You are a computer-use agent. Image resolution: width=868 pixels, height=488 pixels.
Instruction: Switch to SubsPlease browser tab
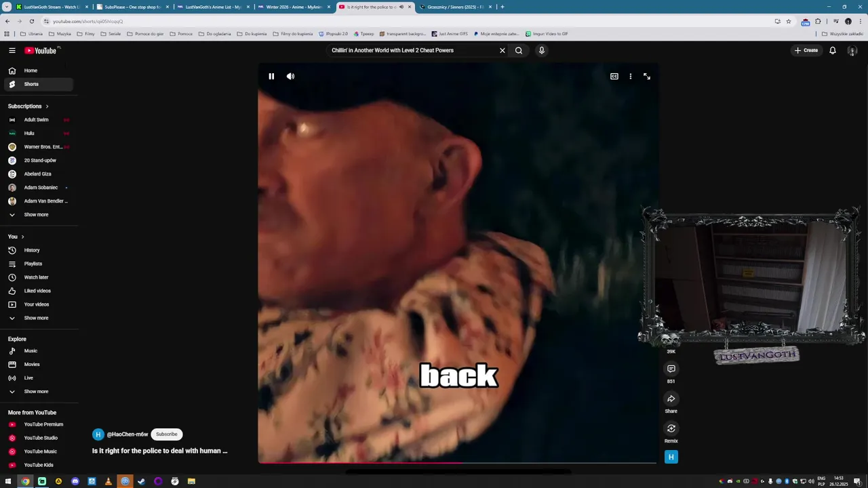[131, 7]
